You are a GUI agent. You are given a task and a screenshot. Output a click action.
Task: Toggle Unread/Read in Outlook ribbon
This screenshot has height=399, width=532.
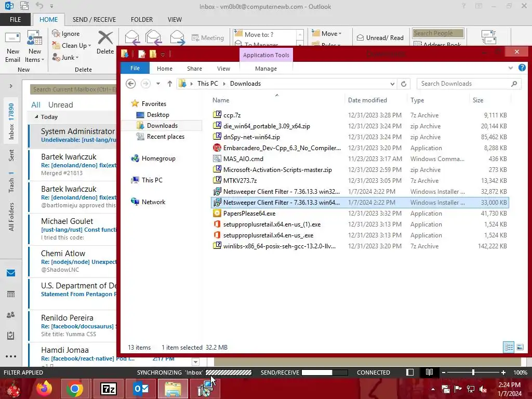click(380, 37)
